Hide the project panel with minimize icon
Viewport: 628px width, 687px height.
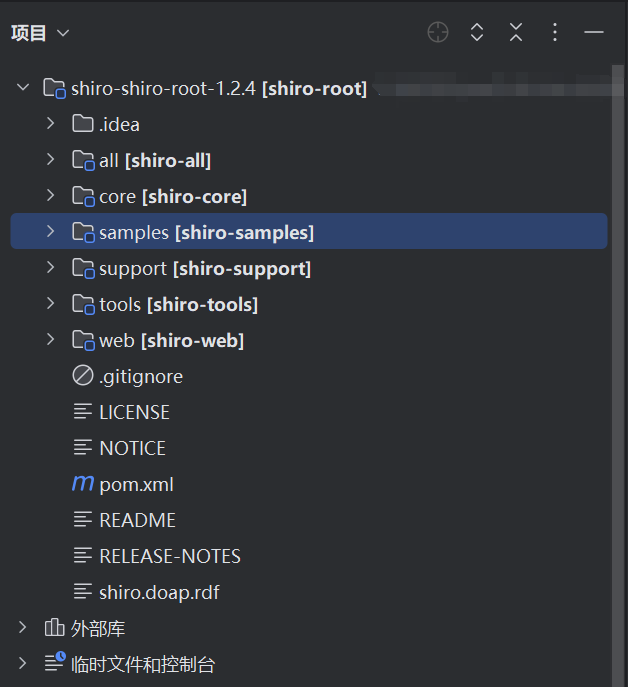tap(594, 33)
